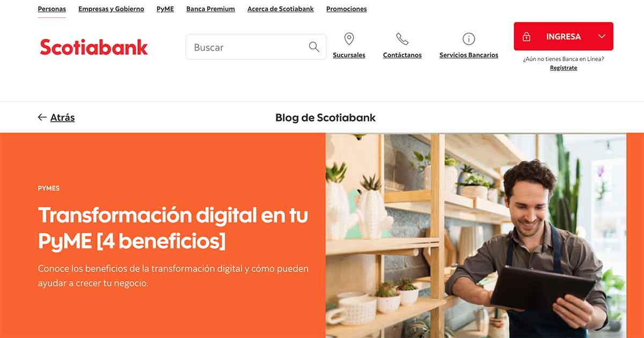
Task: Click the Servicios Bancarios info icon
Action: 469,39
